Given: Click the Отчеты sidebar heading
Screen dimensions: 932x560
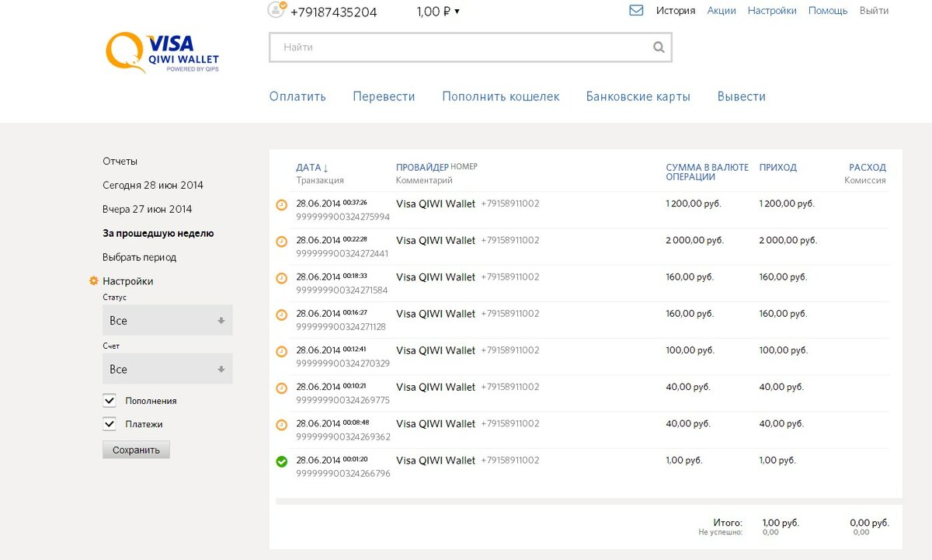Looking at the screenshot, I should tap(120, 161).
